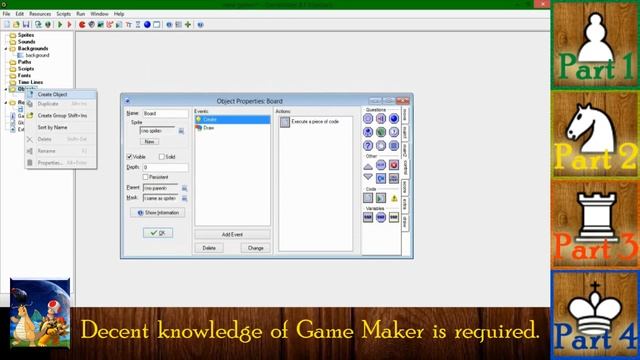Choose Sort by Name in context menu
The width and height of the screenshot is (640, 360).
(61, 127)
